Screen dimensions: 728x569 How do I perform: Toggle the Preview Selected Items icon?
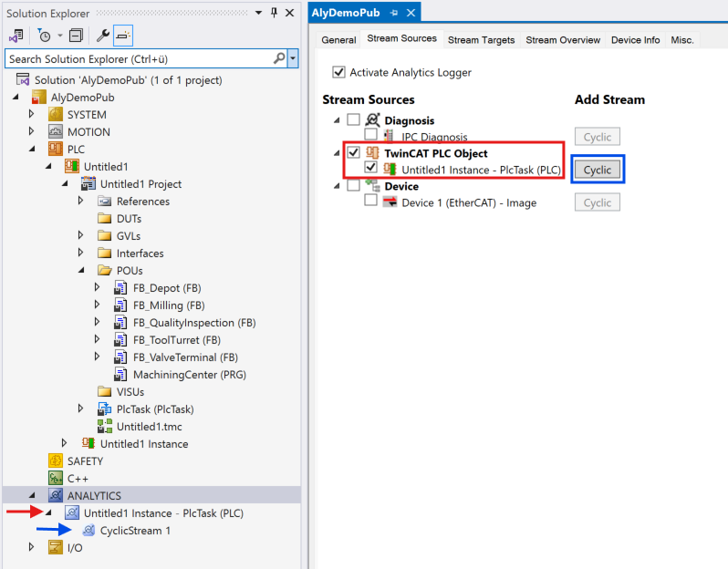click(124, 36)
